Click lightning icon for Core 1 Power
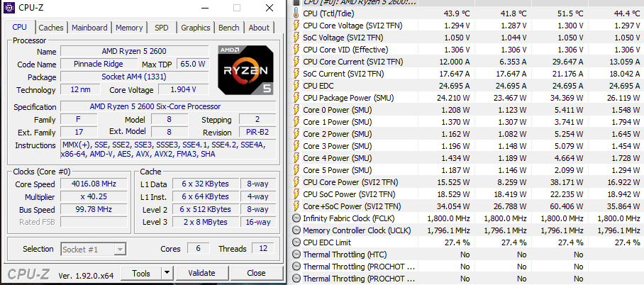This screenshot has height=285, width=644. tap(296, 122)
